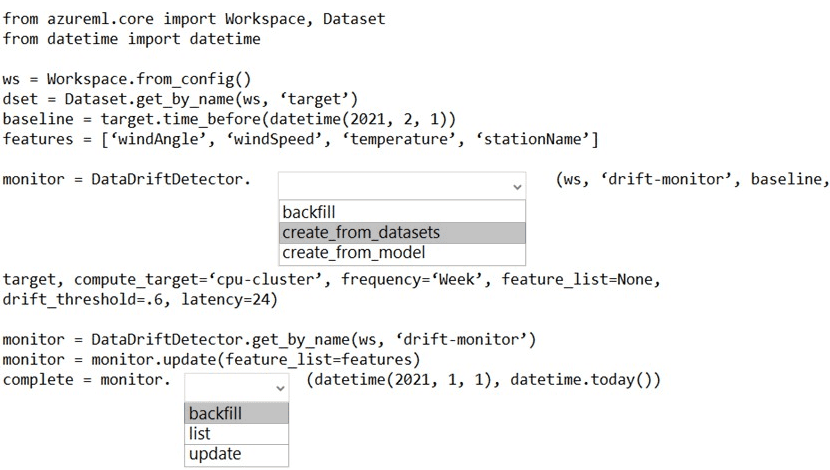Choose the create_from_datasets option

(x=361, y=232)
